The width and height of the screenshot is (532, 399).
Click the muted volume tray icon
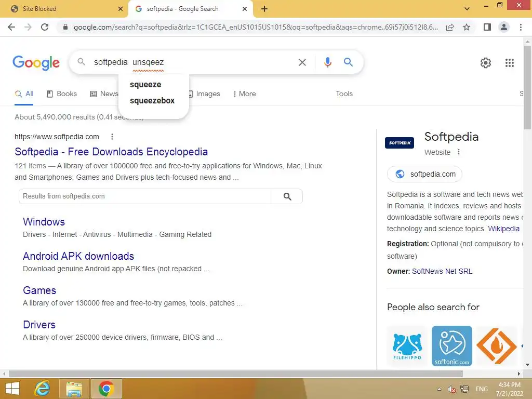point(451,389)
